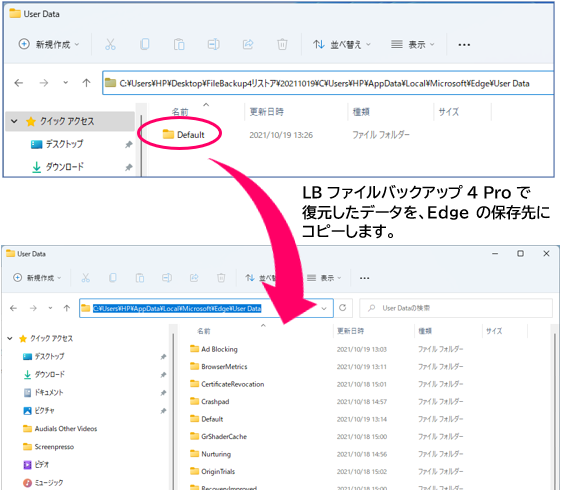The height and width of the screenshot is (493, 562).
Task: Open 並べ替え sort menu in top window
Action: click(x=342, y=44)
